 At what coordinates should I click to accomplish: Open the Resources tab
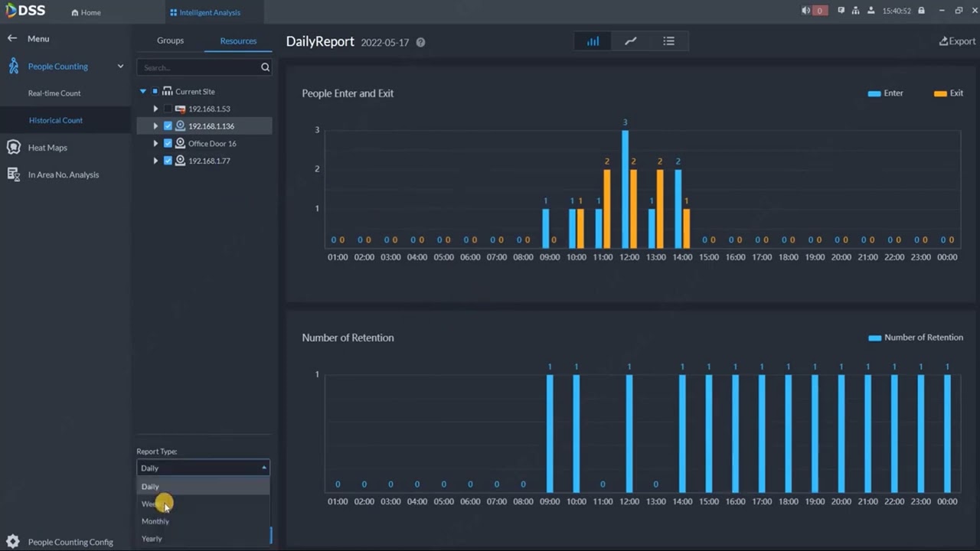tap(238, 41)
